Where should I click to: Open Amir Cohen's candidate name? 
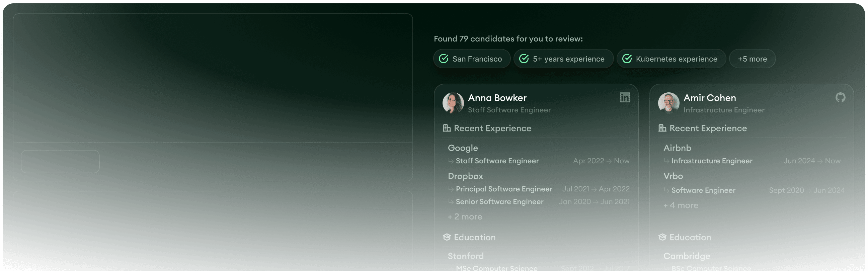coord(710,98)
